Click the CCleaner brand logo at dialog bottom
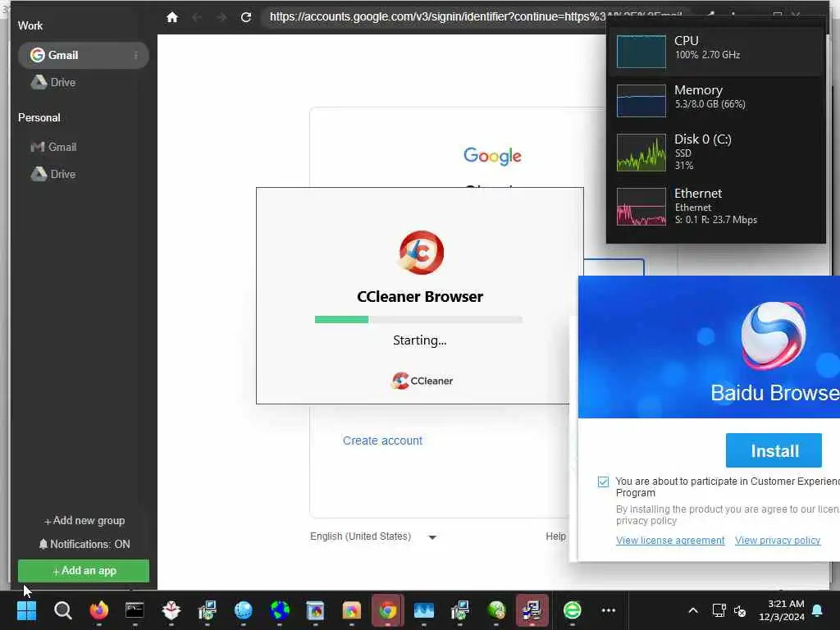The image size is (840, 630). (x=422, y=381)
